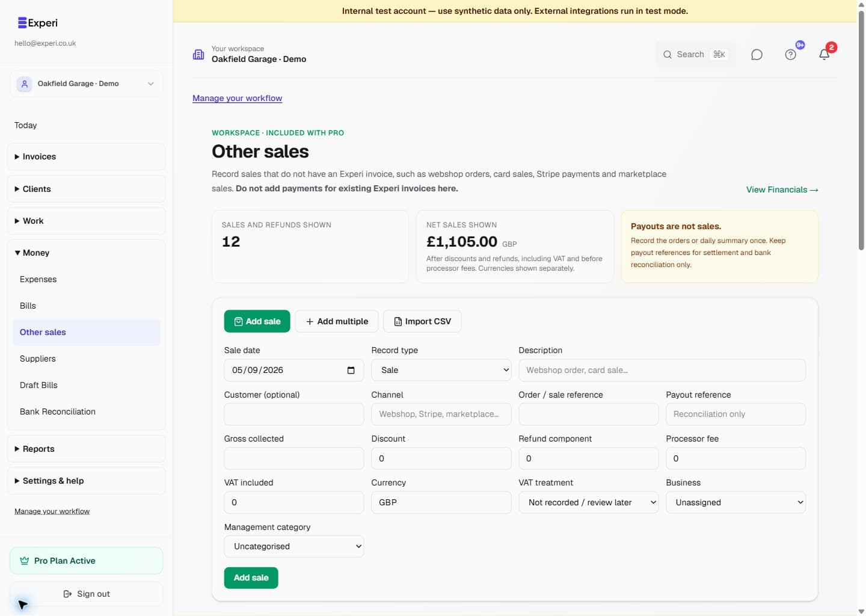Expand the Clients section in sidebar

[87, 189]
